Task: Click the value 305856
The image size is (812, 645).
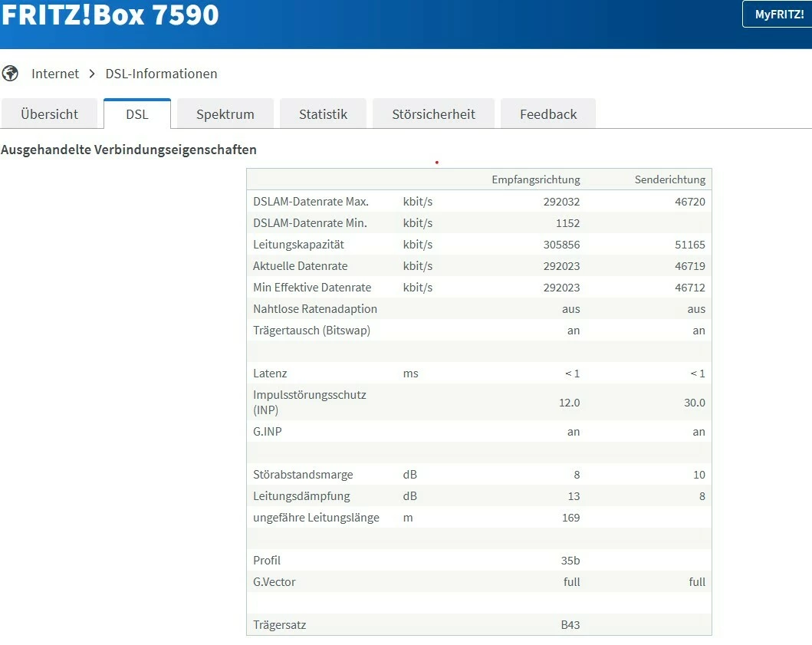Action: click(x=561, y=245)
